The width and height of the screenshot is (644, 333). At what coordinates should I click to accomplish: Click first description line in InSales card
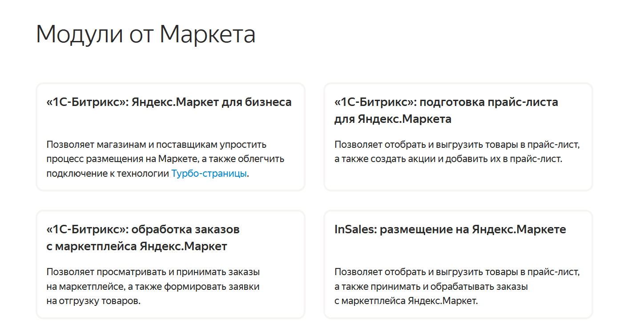[457, 272]
